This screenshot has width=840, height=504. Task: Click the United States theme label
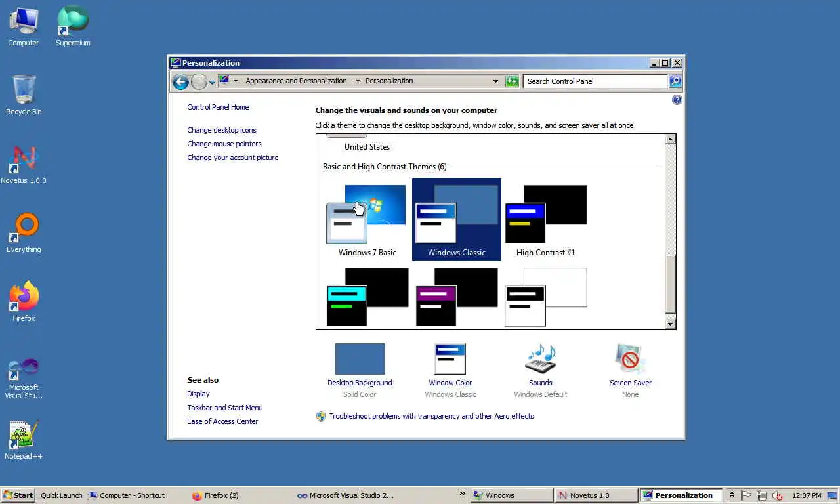click(367, 147)
